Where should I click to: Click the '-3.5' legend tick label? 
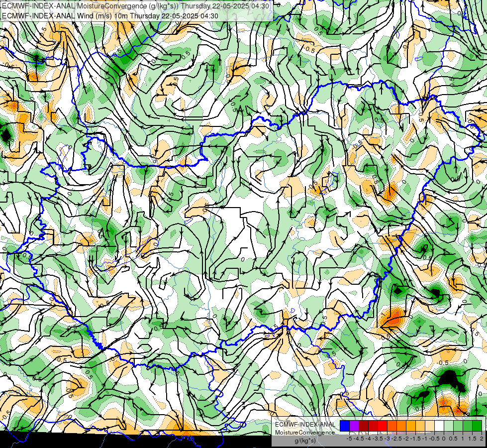click(378, 439)
